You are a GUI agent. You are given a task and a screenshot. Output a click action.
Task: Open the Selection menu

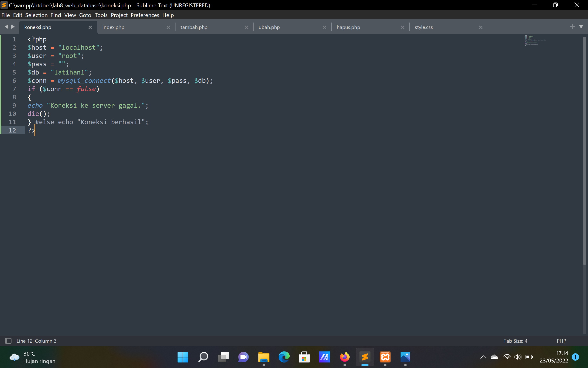(x=37, y=15)
